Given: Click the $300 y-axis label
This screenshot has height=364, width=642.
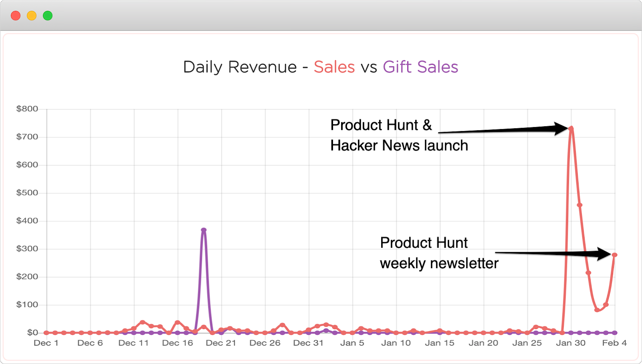Looking at the screenshot, I should point(27,249).
